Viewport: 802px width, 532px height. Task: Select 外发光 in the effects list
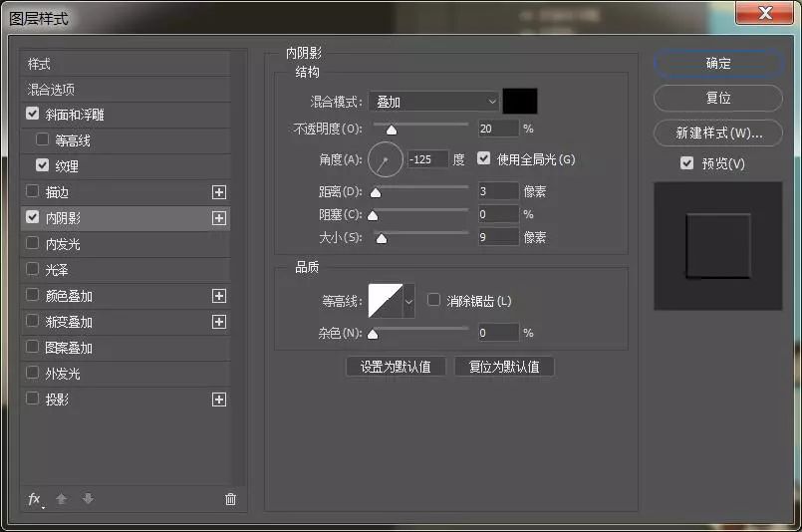click(x=63, y=374)
